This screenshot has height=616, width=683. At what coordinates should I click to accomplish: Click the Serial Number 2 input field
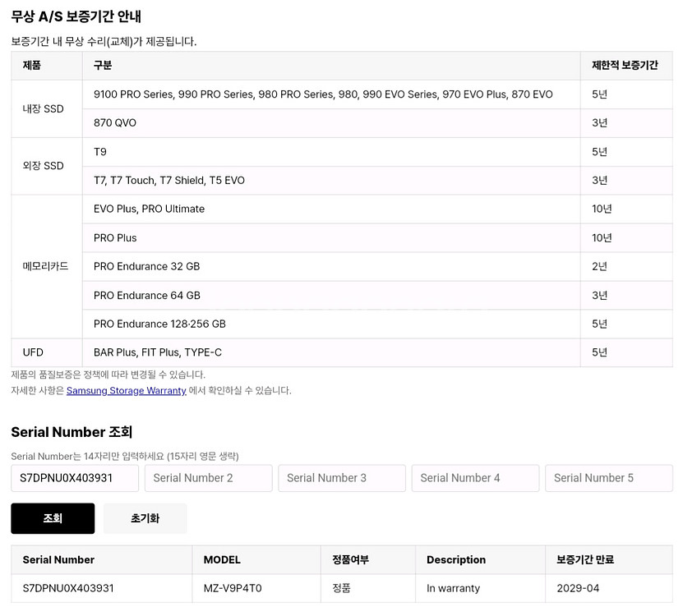[x=208, y=478]
